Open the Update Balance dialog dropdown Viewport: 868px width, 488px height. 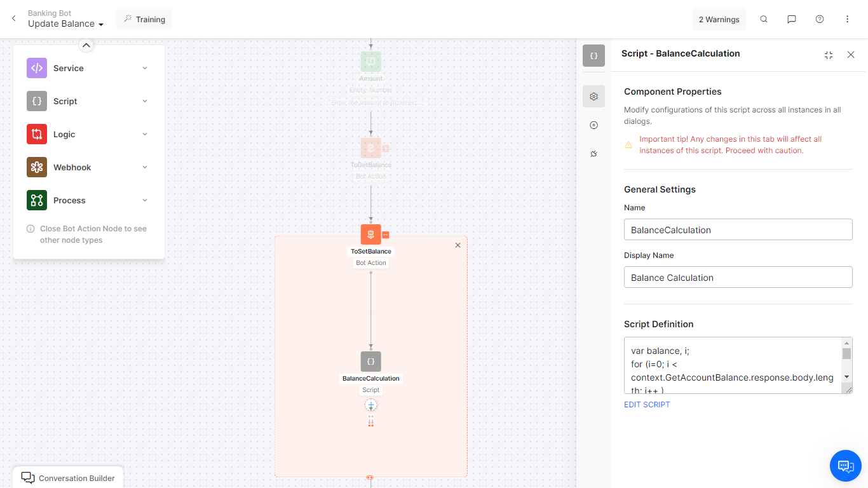pos(65,24)
